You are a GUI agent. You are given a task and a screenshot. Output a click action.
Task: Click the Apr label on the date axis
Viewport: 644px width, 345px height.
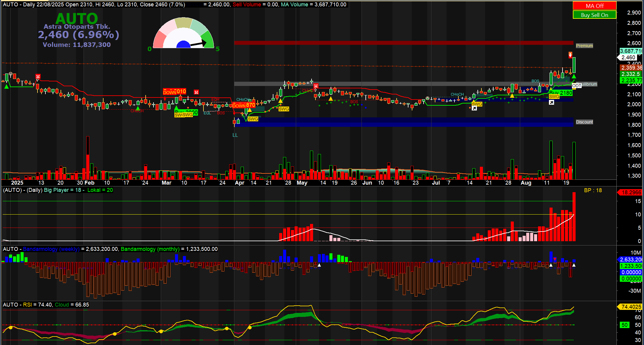pos(239,183)
